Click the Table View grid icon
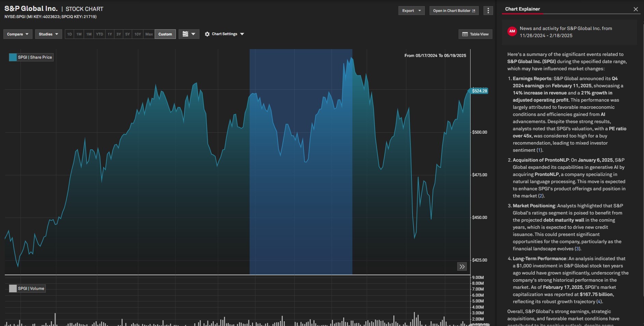Viewport: 644px width, 326px height. pyautogui.click(x=465, y=34)
